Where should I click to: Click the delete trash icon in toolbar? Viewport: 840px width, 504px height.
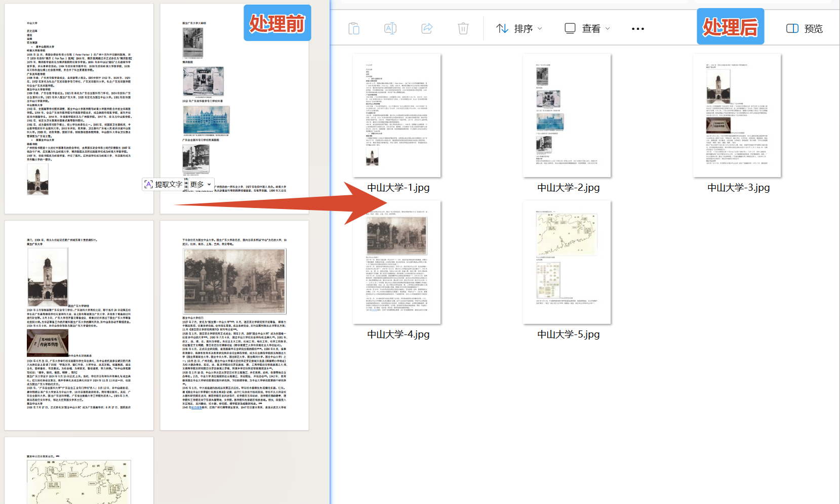pyautogui.click(x=463, y=28)
